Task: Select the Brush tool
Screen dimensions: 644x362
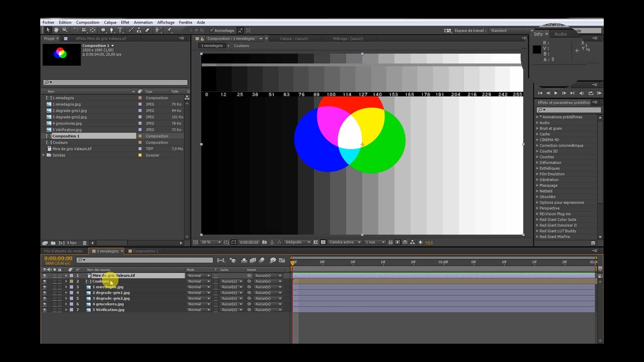Action: click(131, 30)
